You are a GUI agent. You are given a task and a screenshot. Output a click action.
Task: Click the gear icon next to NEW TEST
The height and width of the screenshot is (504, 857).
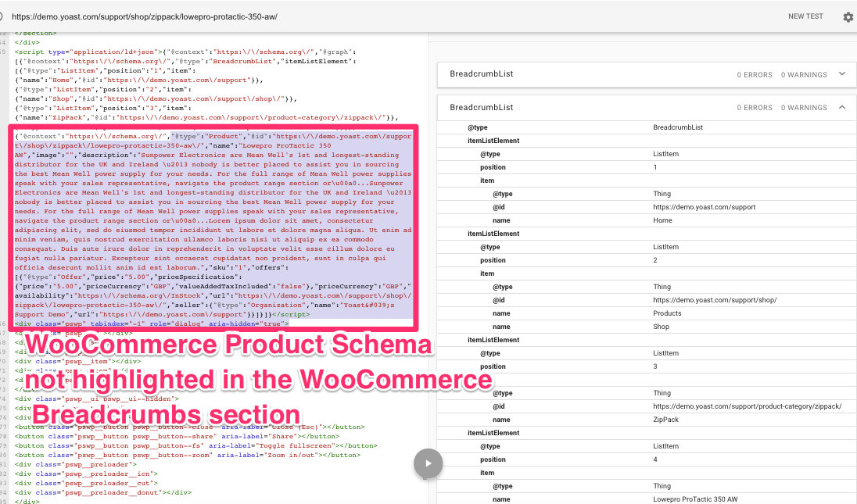coord(848,16)
